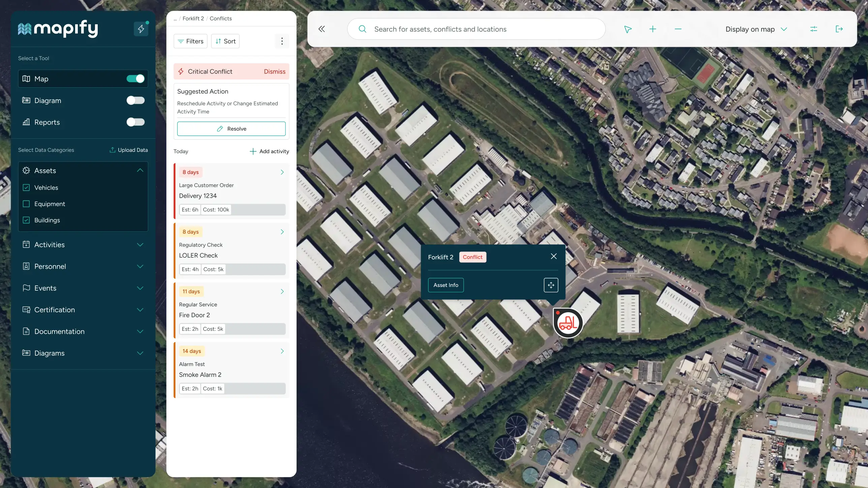The image size is (868, 488).
Task: Check the Equipment checkbox
Action: click(26, 204)
